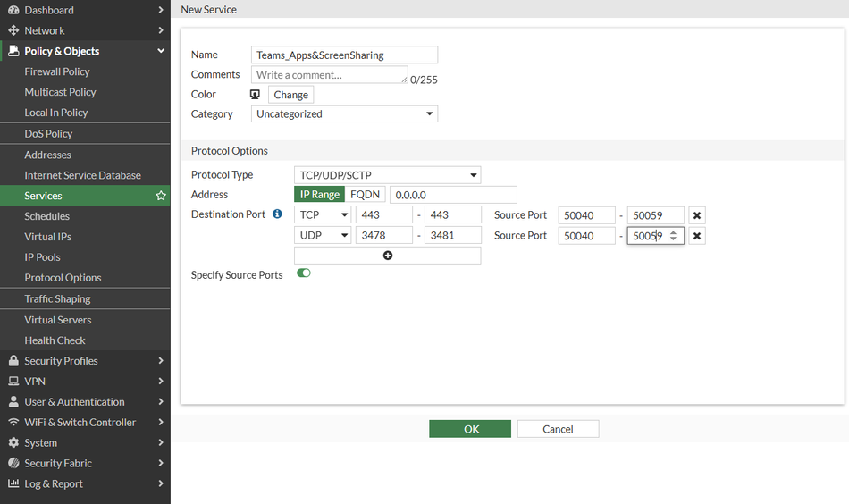
Task: Click TCP row source port 50040 field
Action: 586,215
